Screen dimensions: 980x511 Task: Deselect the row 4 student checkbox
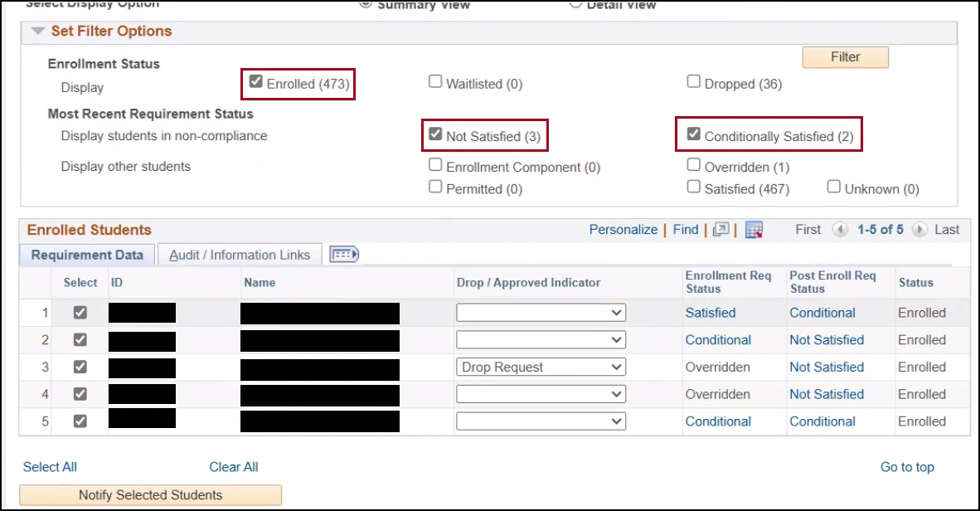80,394
